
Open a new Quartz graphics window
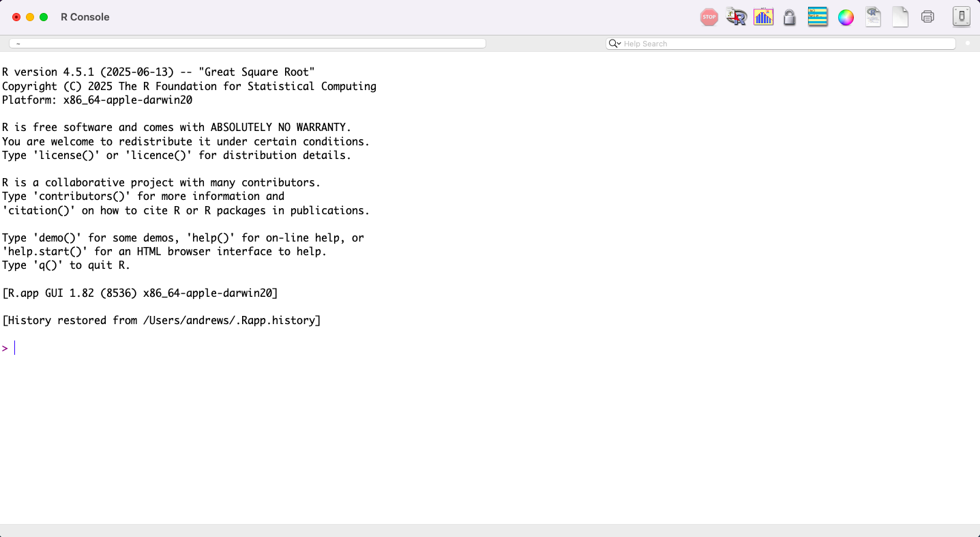(763, 17)
